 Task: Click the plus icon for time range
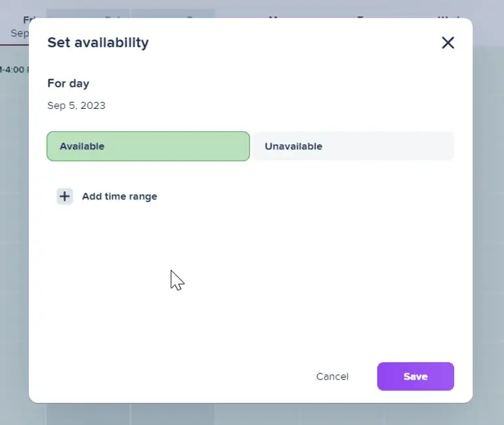coord(64,196)
